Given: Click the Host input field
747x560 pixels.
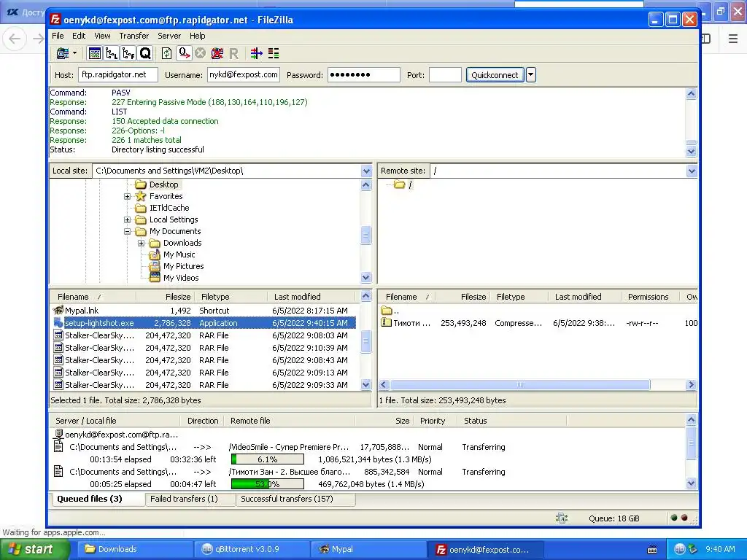Looking at the screenshot, I should [117, 75].
